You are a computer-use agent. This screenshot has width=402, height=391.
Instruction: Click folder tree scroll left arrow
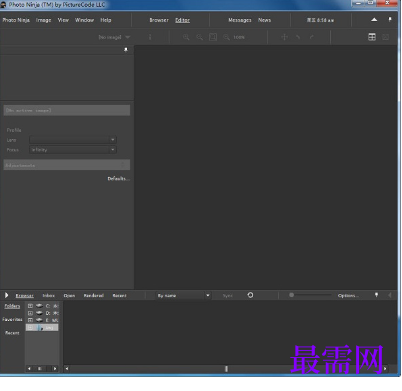pyautogui.click(x=29, y=369)
